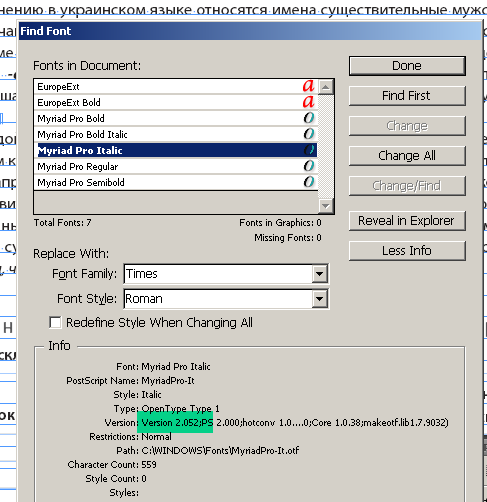This screenshot has width=487, height=502.
Task: Click the red font icon beside EuropeExt
Action: (308, 86)
